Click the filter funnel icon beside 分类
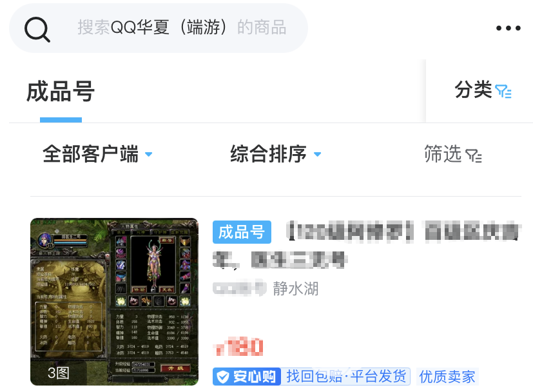 (x=503, y=92)
